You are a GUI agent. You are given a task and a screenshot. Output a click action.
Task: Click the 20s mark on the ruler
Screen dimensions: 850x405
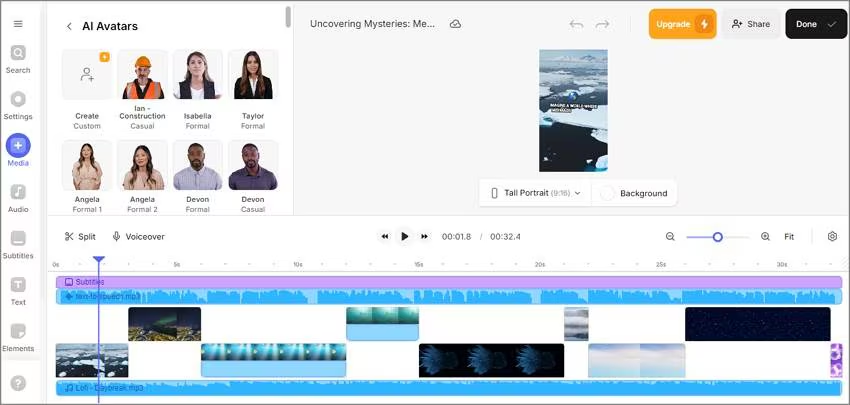point(539,265)
